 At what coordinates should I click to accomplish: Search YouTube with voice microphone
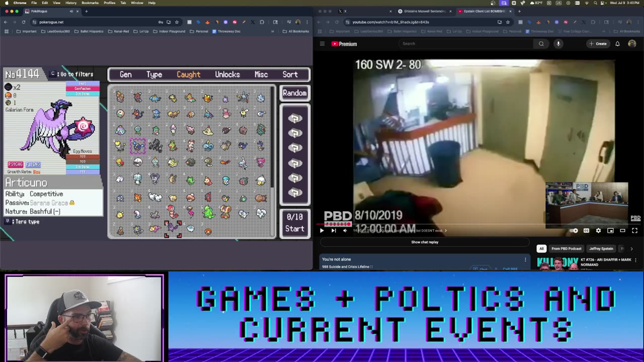558,44
